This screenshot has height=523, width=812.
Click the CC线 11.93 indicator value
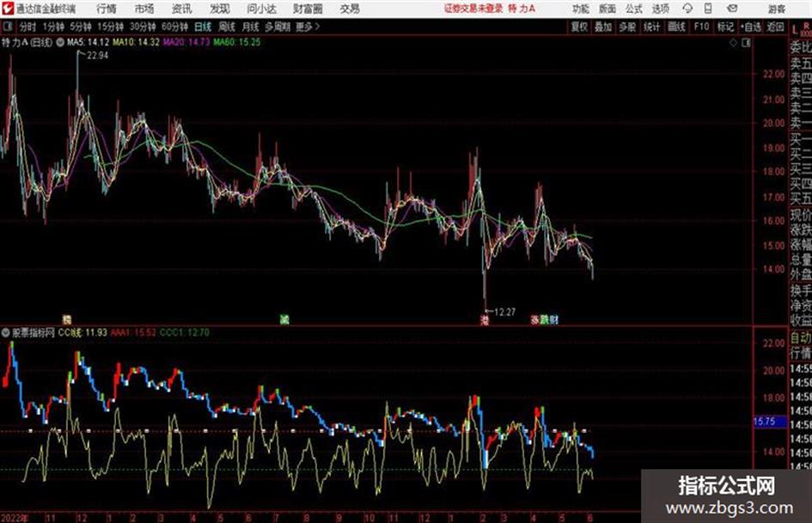click(82, 332)
